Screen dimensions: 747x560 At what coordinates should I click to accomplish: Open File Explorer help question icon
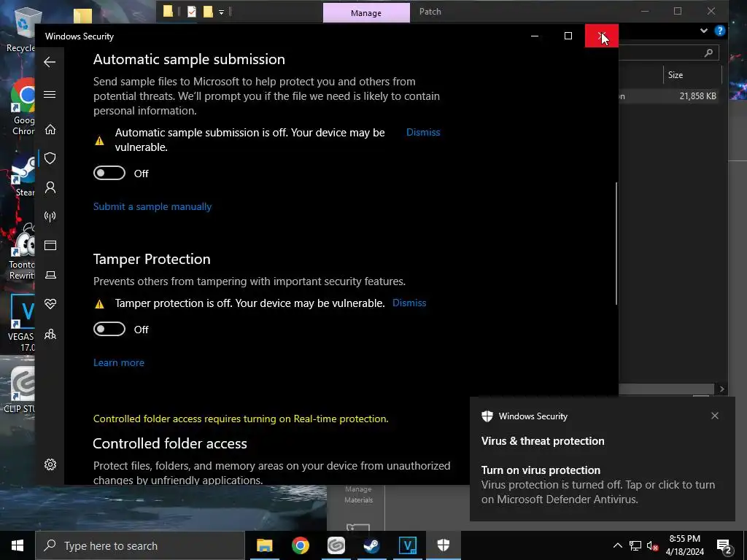click(x=720, y=31)
